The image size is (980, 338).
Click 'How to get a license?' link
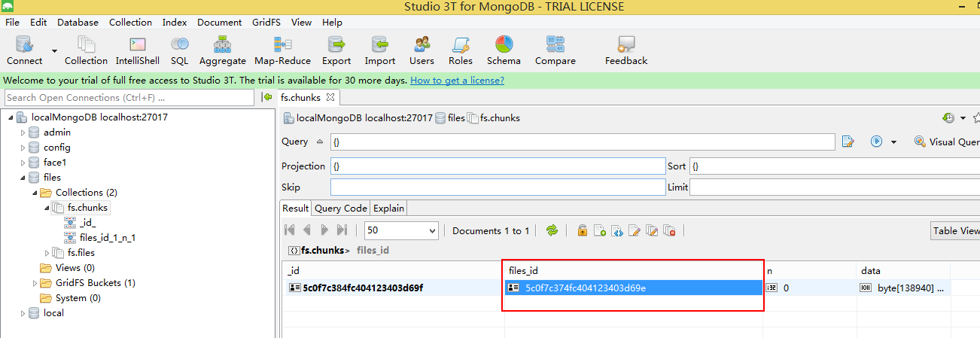[x=457, y=80]
